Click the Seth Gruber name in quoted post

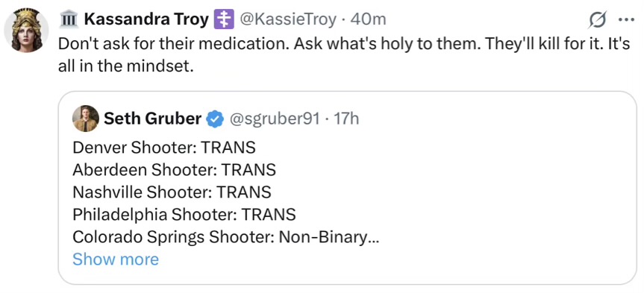tap(152, 119)
